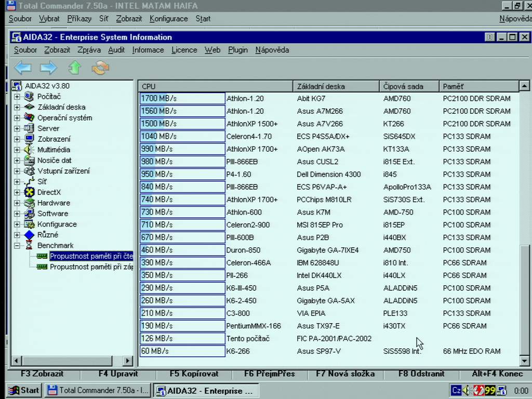Screen dimensions: 532x399
Task: Expand the Nosiče dat tree node
Action: tap(17, 161)
